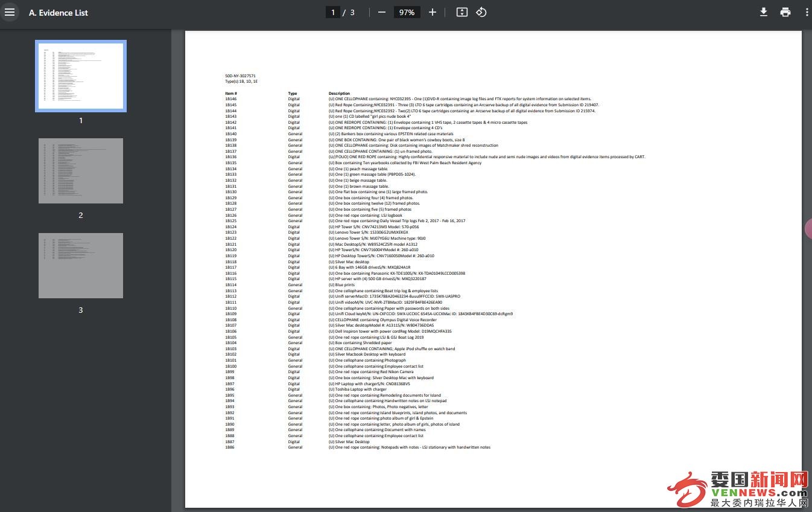Click the Bankers box EPSTEIN case materials row
812x512 pixels.
point(391,134)
